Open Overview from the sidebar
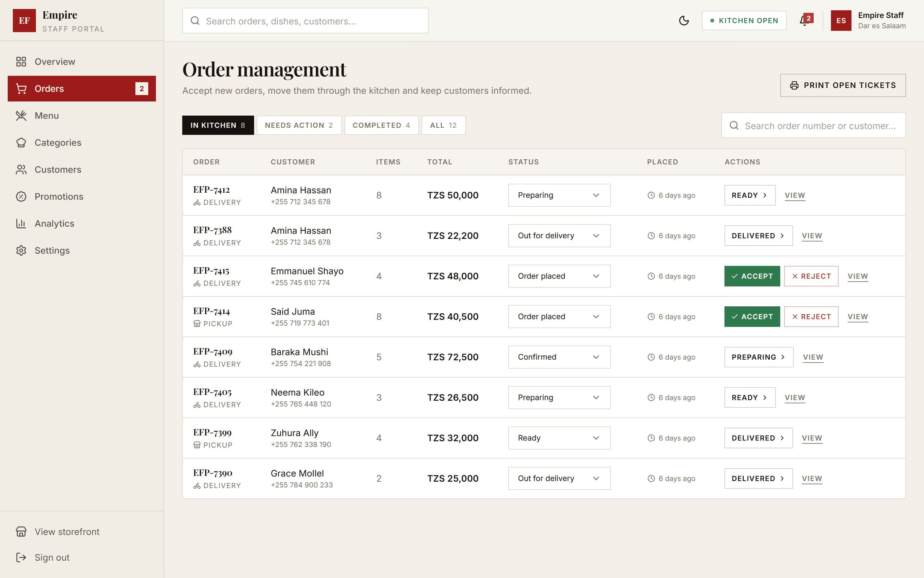Image resolution: width=924 pixels, height=578 pixels. [82, 62]
